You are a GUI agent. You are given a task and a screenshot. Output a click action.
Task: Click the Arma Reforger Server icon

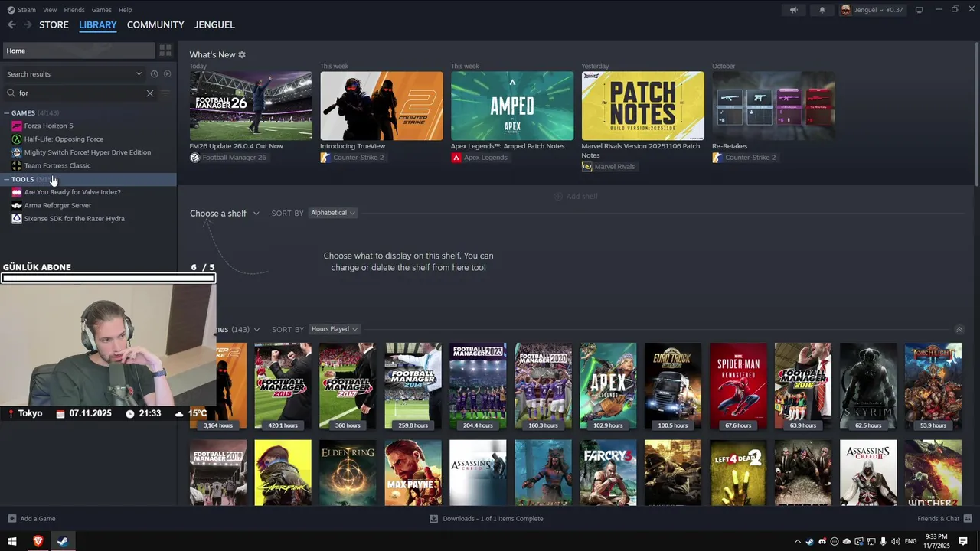pos(17,205)
